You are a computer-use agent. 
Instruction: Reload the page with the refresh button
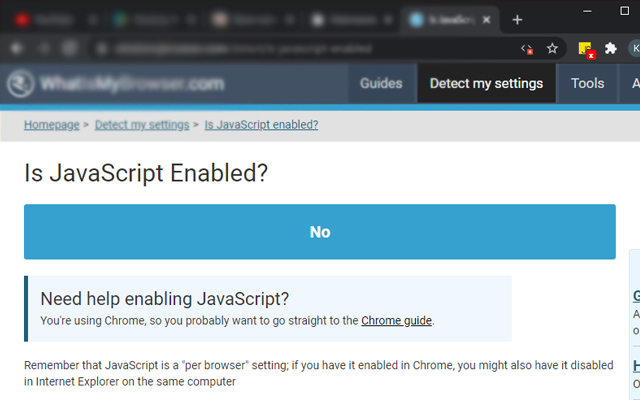(70, 49)
